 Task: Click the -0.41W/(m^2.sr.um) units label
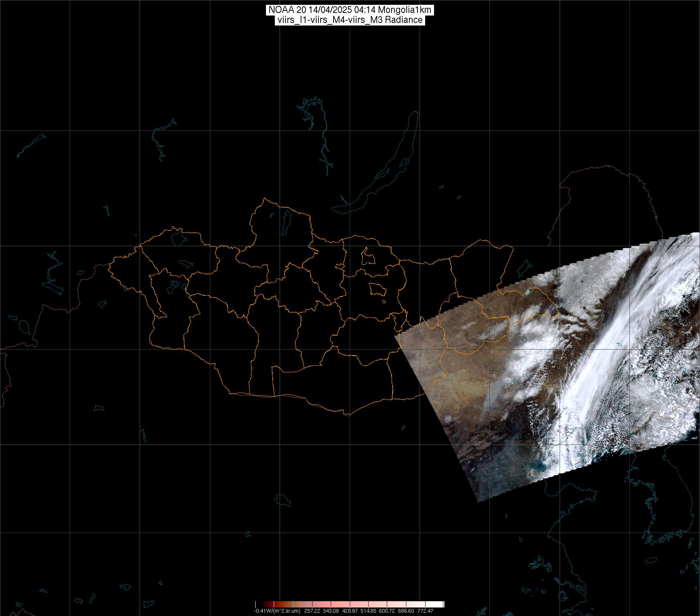[276, 611]
